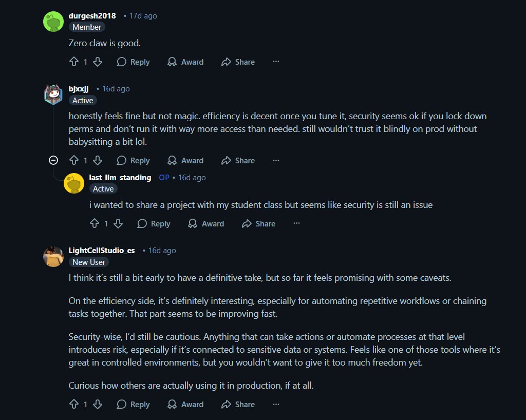The height and width of the screenshot is (420, 526).
Task: Collapse the bjxxjj comment thread
Action: 53,160
